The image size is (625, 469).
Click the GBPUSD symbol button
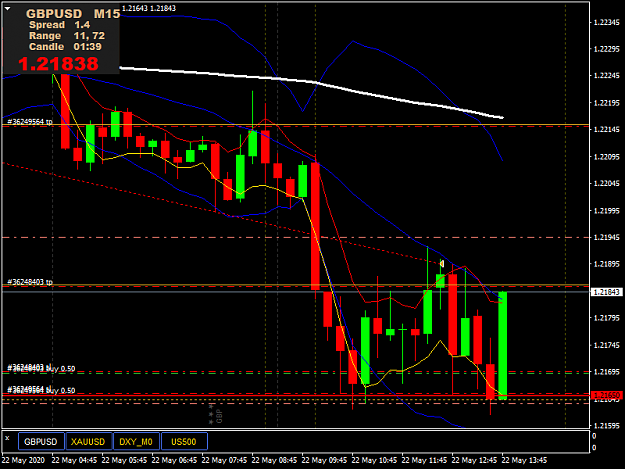41,442
